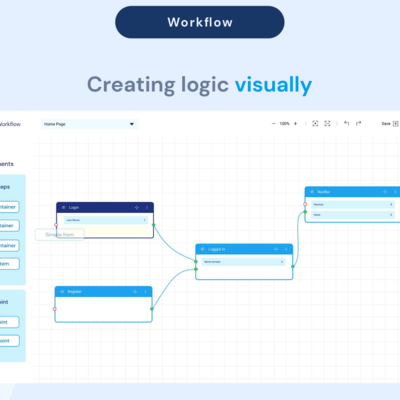
Task: Redo the last action
Action: (x=358, y=124)
